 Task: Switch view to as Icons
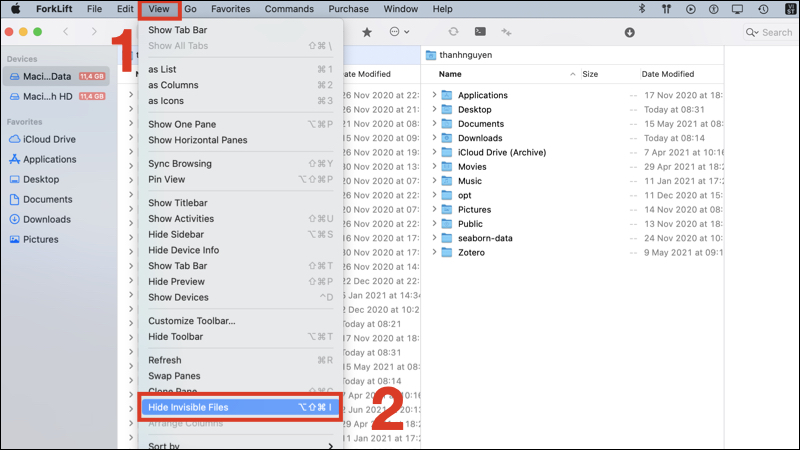[x=240, y=101]
